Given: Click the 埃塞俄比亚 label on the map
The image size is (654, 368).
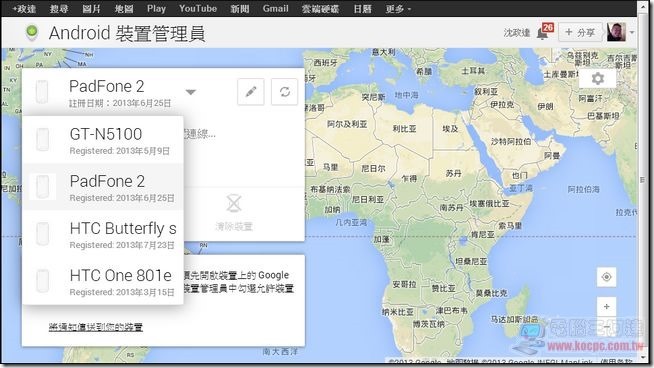Looking at the screenshot, I should 489,204.
